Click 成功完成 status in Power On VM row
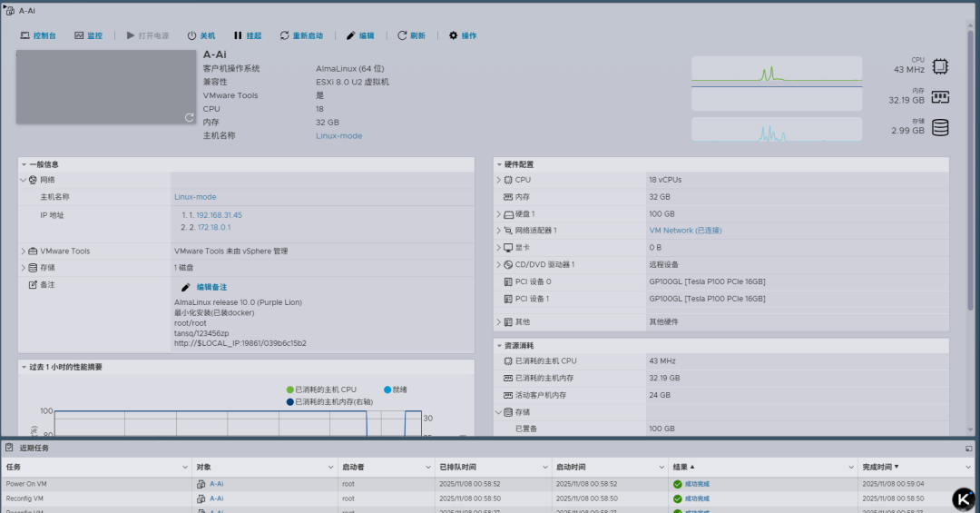980x513 pixels. tap(697, 484)
